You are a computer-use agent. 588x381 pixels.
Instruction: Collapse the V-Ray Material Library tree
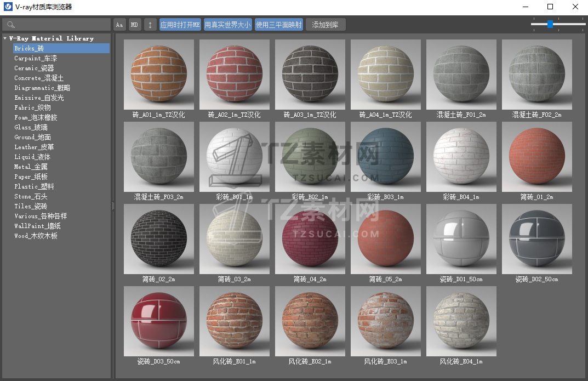(5, 38)
